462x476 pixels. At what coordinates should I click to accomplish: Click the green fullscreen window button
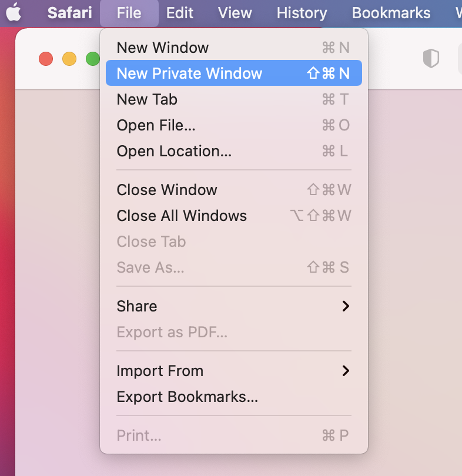click(92, 59)
